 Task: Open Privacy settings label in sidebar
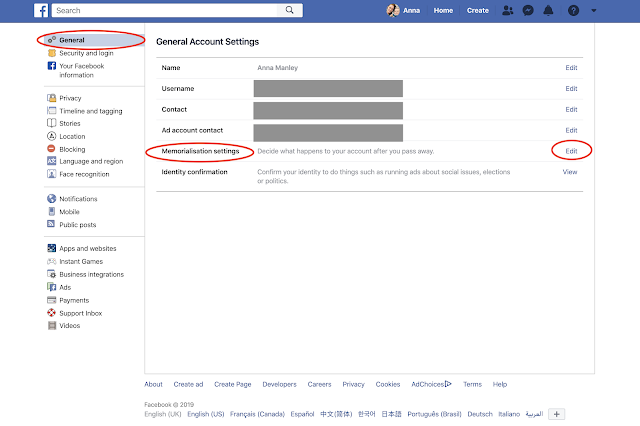[x=70, y=98]
